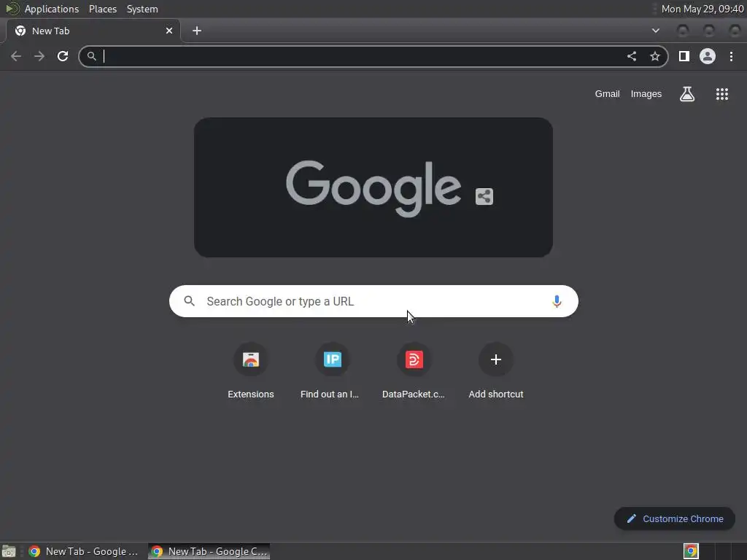Open the DataPacket.com shortcut

(x=414, y=371)
